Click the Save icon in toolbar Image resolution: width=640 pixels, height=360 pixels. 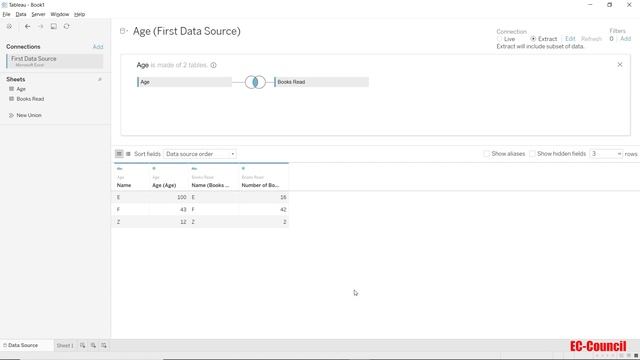pyautogui.click(x=53, y=27)
